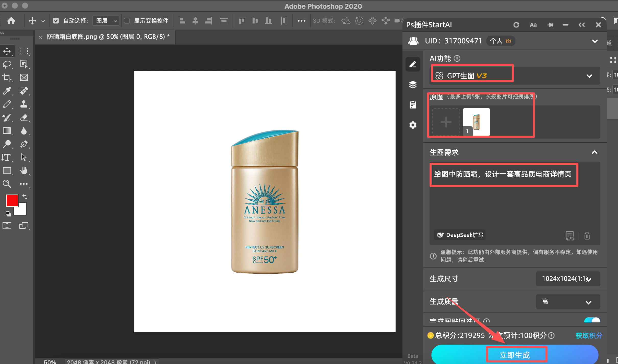Open the Edit Toolbar three-dots menu
The width and height of the screenshot is (618, 364).
[24, 184]
